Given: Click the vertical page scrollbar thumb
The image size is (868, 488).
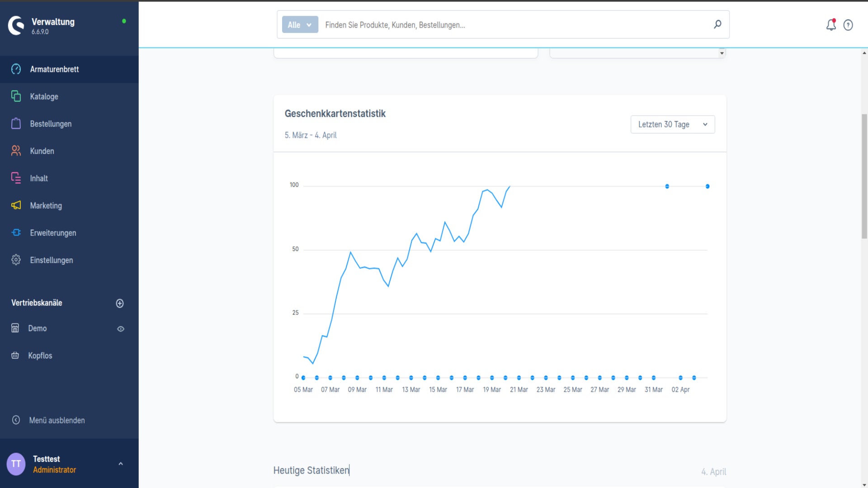Looking at the screenshot, I should [x=864, y=176].
